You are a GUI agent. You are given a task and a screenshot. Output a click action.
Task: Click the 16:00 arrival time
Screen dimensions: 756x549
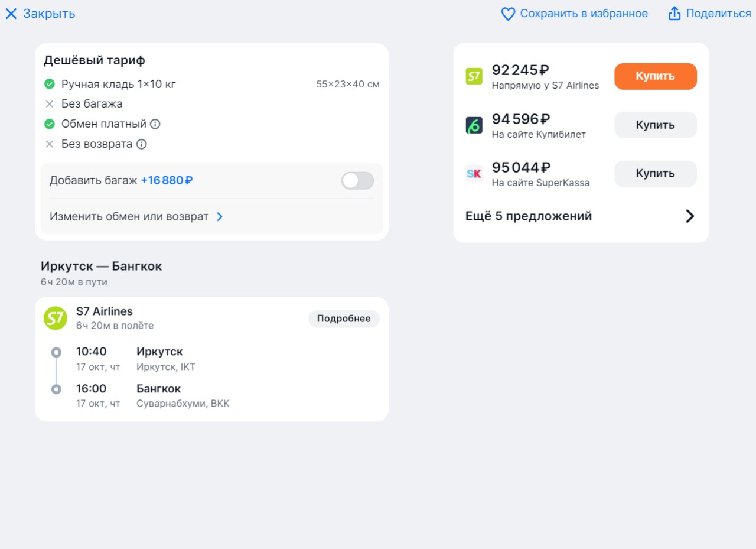[92, 389]
